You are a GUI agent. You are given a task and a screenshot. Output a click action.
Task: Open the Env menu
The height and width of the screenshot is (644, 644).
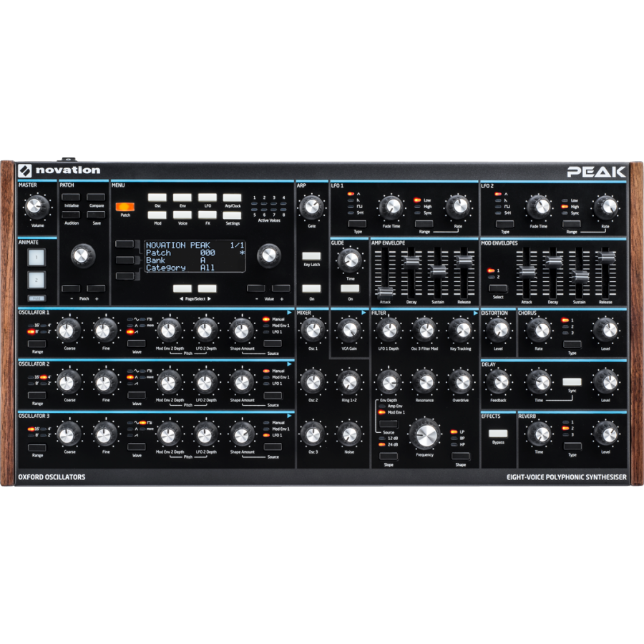pos(182,197)
